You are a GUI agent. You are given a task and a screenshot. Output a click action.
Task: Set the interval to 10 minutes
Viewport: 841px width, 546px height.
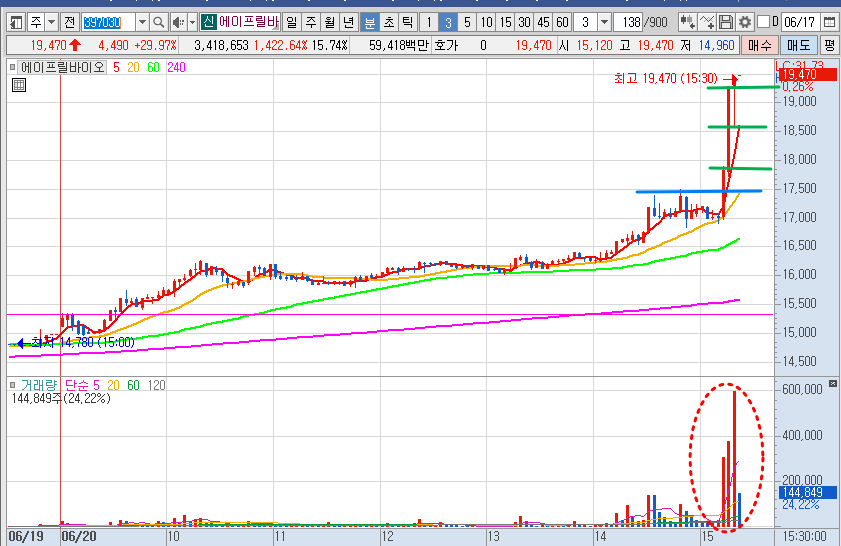click(486, 23)
